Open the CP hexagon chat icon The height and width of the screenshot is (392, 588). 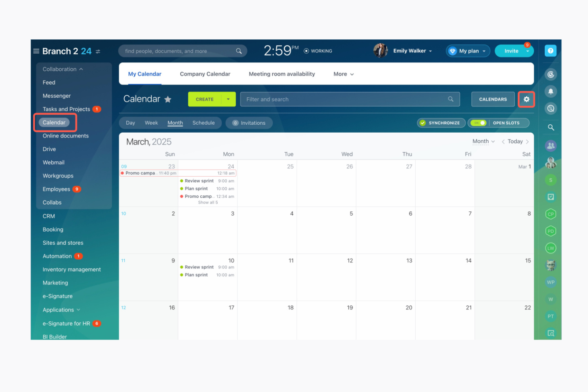point(551,214)
